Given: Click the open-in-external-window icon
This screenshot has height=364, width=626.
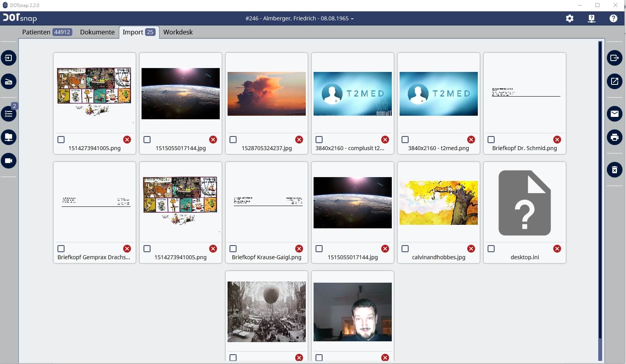Looking at the screenshot, I should [x=614, y=81].
